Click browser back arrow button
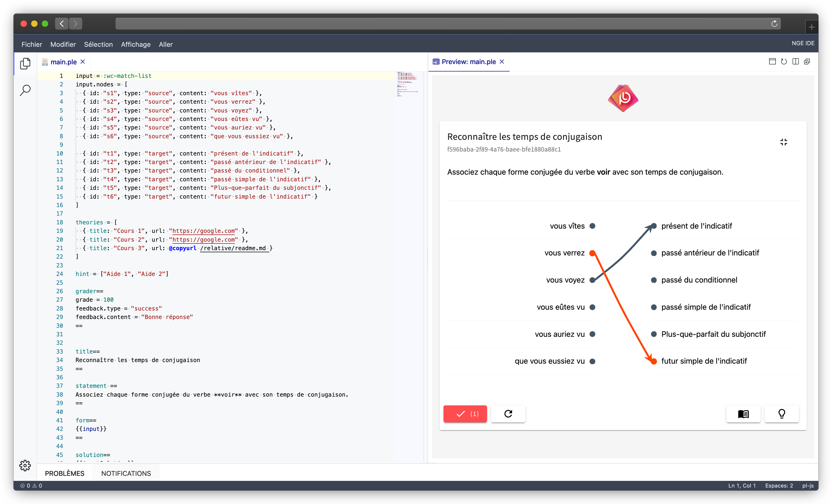832x504 pixels. point(62,24)
